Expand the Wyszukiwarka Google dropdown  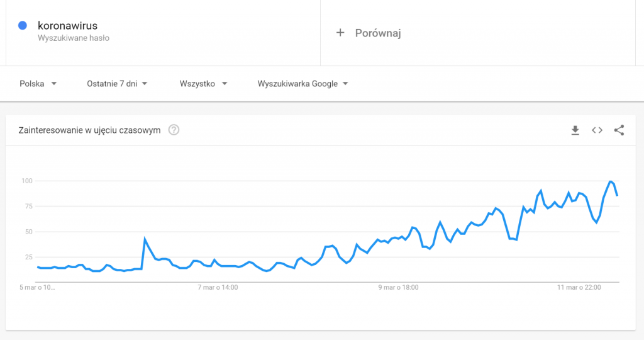click(x=303, y=83)
